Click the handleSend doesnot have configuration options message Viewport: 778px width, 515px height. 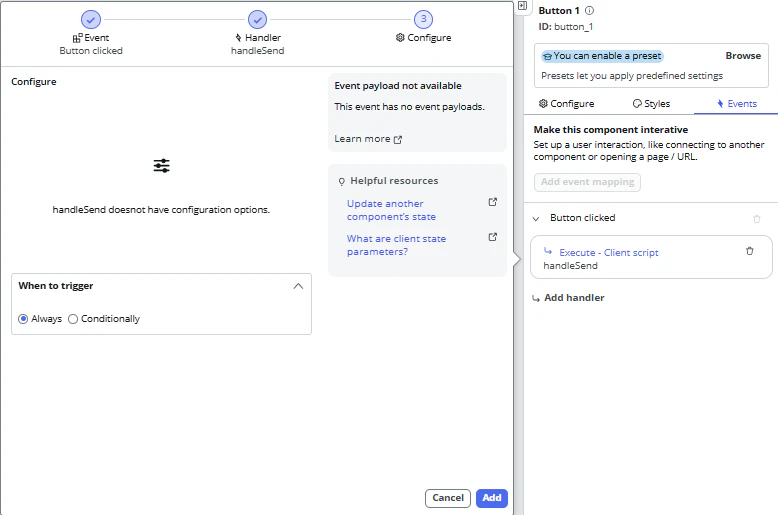tap(161, 210)
